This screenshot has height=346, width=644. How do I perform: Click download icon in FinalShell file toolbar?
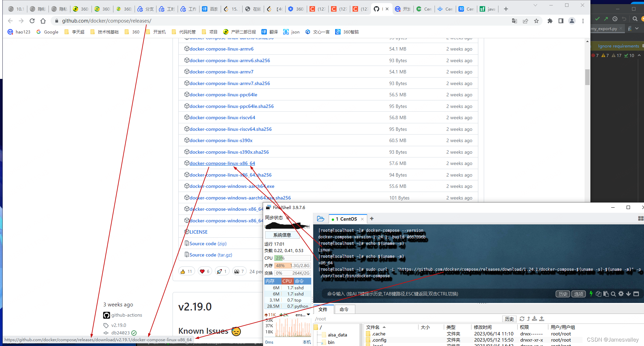(x=535, y=319)
